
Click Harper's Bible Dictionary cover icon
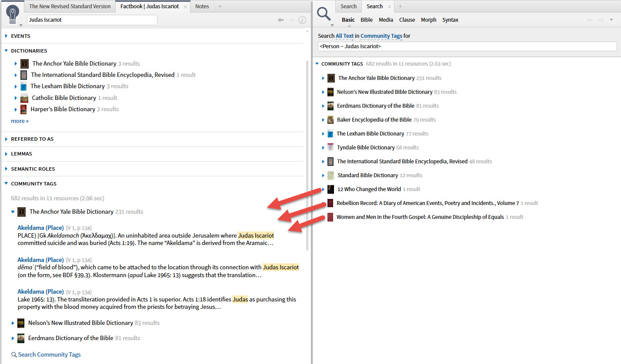[x=23, y=109]
